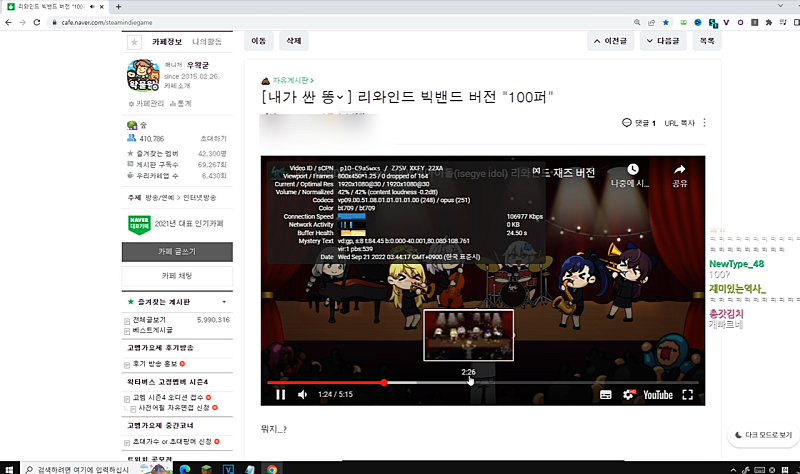The height and width of the screenshot is (474, 800).
Task: Click browser forward arrow
Action: (x=22, y=22)
